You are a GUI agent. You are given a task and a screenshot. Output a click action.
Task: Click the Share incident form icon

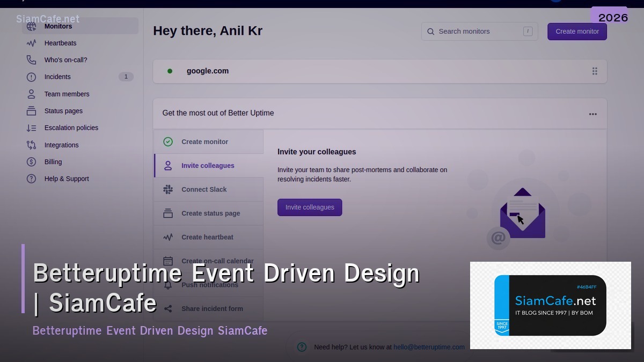[x=168, y=308]
